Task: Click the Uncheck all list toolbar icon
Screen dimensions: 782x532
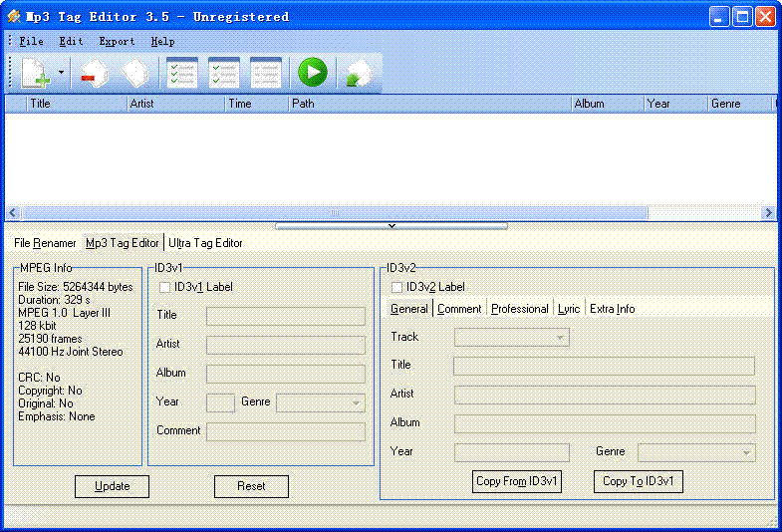Action: (x=266, y=73)
